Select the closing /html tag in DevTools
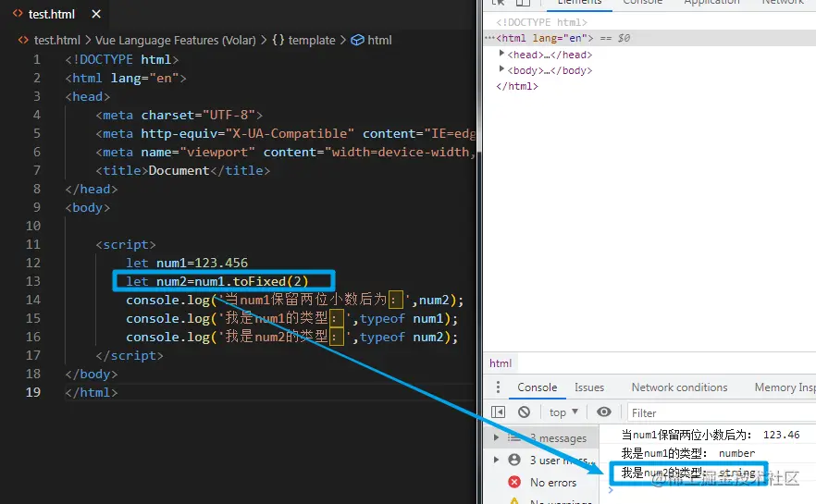This screenshot has height=504, width=816. 517,86
